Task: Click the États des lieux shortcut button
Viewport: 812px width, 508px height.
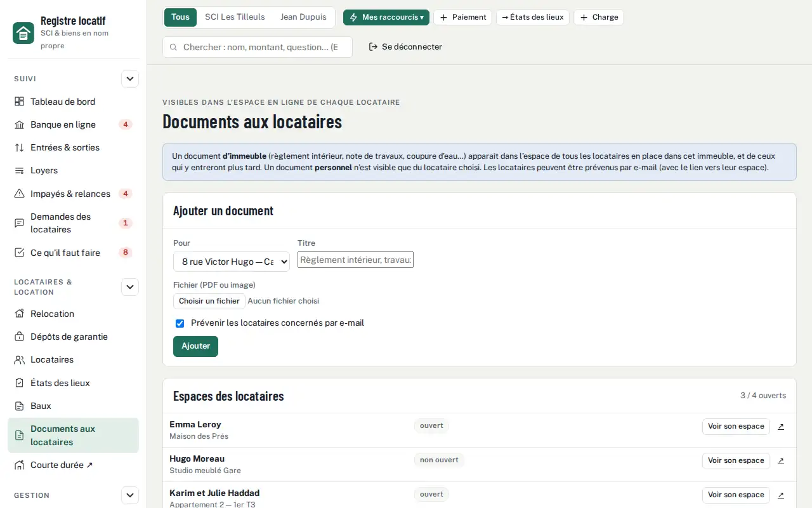Action: pyautogui.click(x=533, y=17)
